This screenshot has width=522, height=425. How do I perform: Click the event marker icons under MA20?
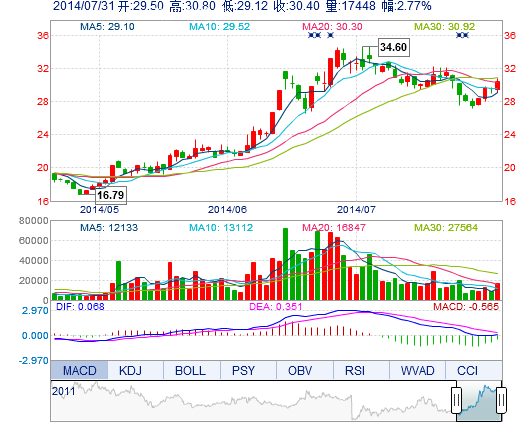coord(315,35)
